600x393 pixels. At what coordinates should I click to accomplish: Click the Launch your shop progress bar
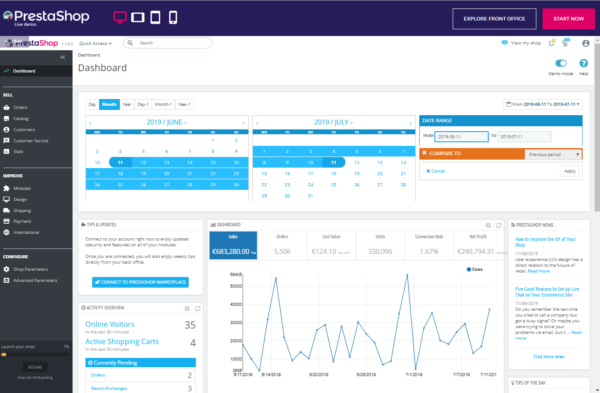pos(35,355)
